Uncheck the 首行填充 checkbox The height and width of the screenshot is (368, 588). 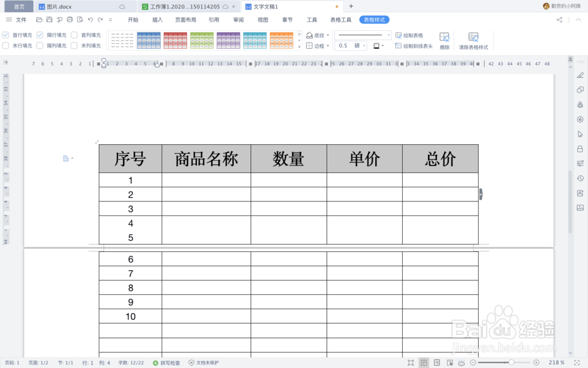pyautogui.click(x=6, y=34)
